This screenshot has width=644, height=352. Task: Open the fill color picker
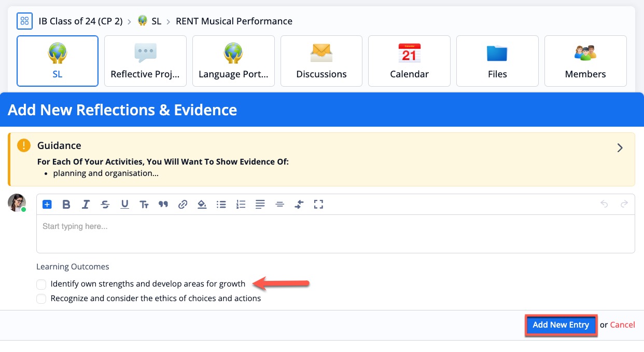pyautogui.click(x=202, y=205)
